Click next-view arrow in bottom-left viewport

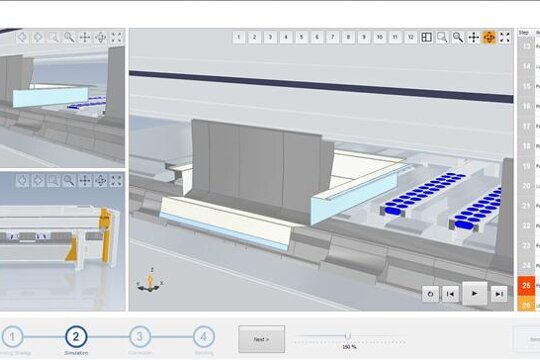pyautogui.click(x=38, y=181)
